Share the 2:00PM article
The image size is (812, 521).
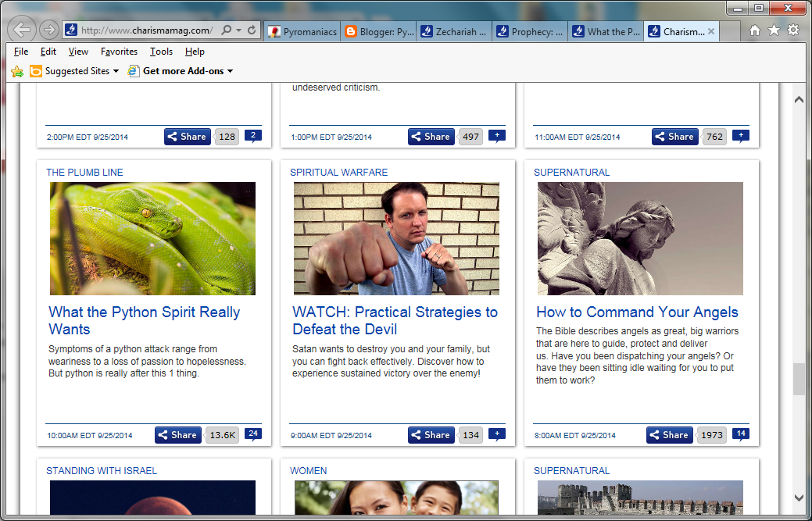click(188, 137)
